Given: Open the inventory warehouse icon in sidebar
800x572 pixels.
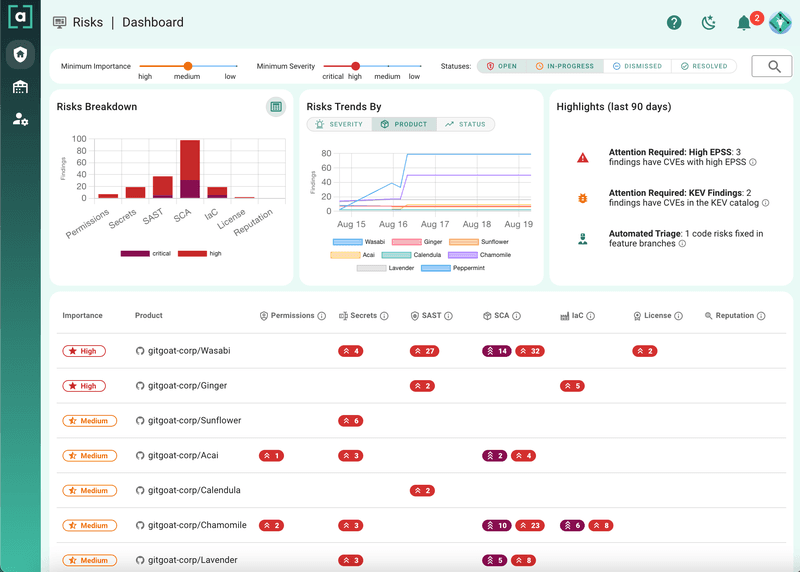Looking at the screenshot, I should [20, 87].
